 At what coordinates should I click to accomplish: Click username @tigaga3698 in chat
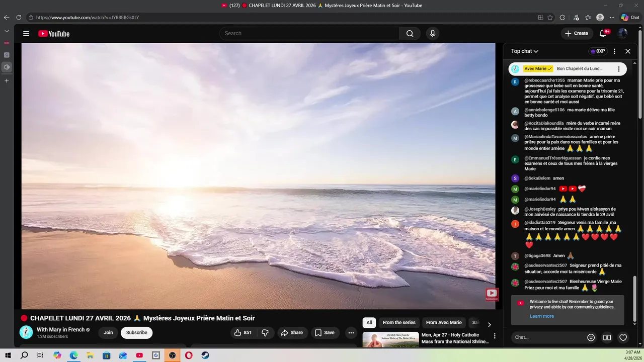point(537,255)
